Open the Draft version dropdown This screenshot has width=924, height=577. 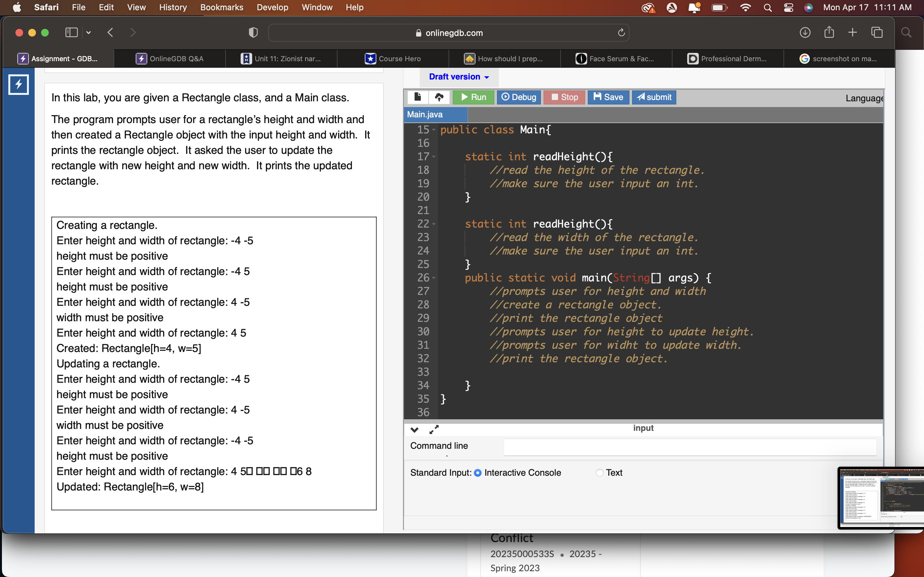[x=458, y=77]
